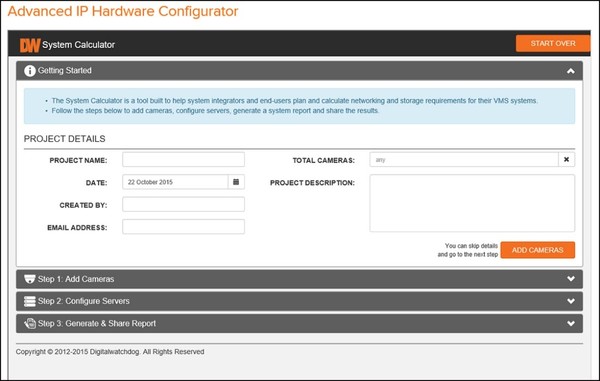
Task: Click the ADD CAMERAS button
Action: coord(538,250)
